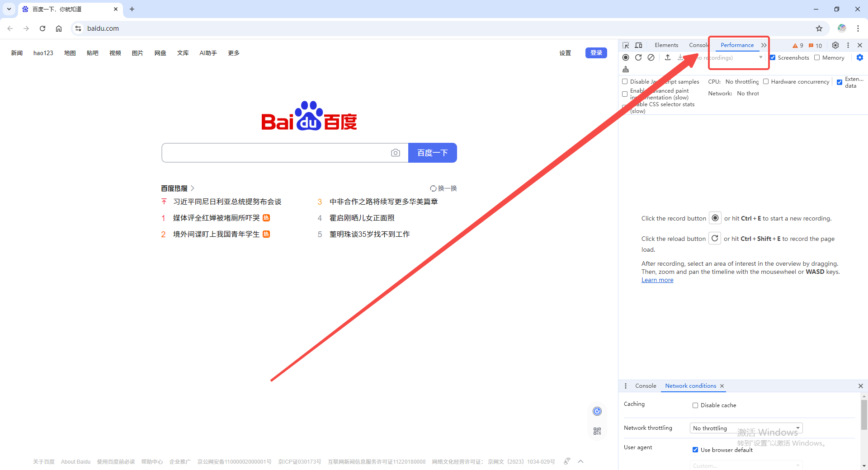The image size is (868, 470).
Task: Toggle the device toolbar icon
Action: pos(638,45)
